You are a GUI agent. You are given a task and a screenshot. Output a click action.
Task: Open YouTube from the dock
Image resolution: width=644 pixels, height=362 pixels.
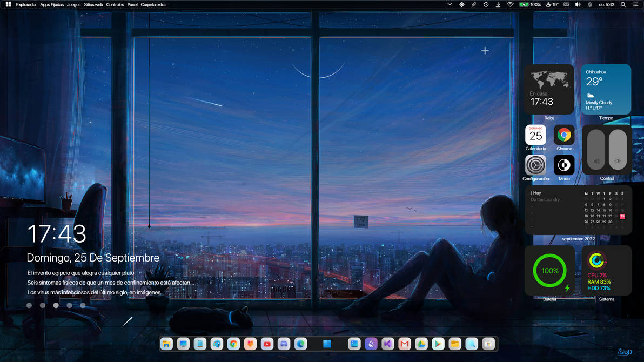267,344
